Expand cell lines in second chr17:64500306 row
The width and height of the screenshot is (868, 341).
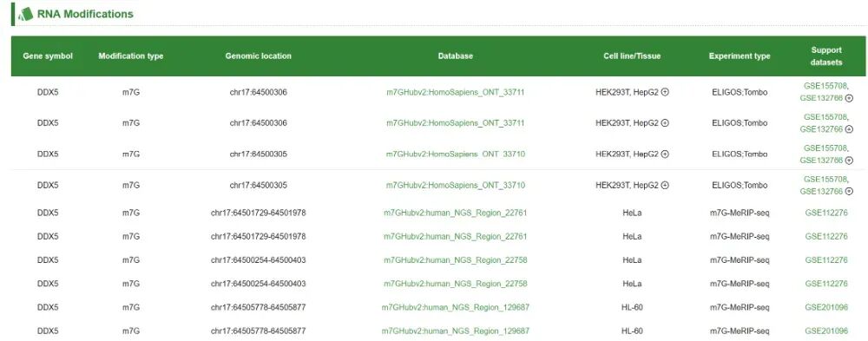point(665,123)
